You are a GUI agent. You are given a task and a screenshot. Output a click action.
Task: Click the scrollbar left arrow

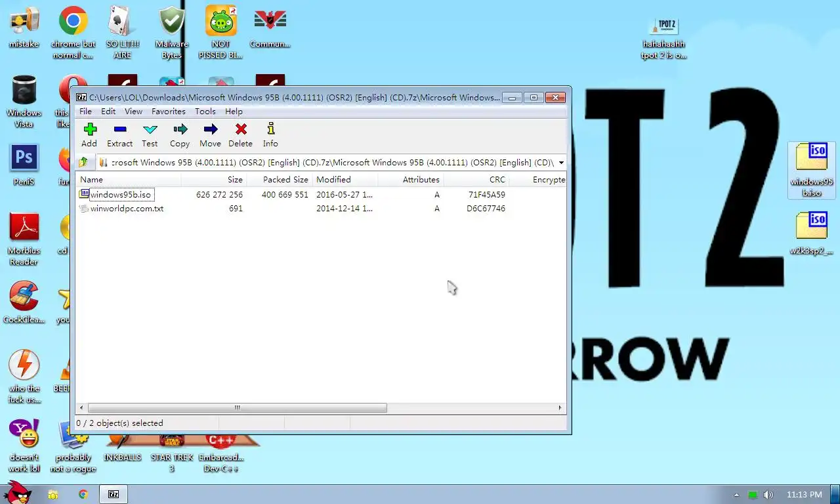point(81,408)
